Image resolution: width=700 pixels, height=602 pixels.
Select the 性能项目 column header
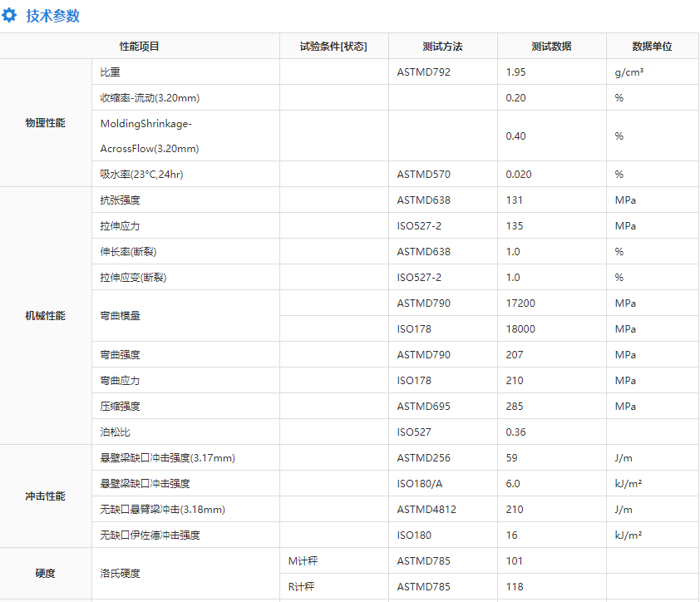point(140,47)
